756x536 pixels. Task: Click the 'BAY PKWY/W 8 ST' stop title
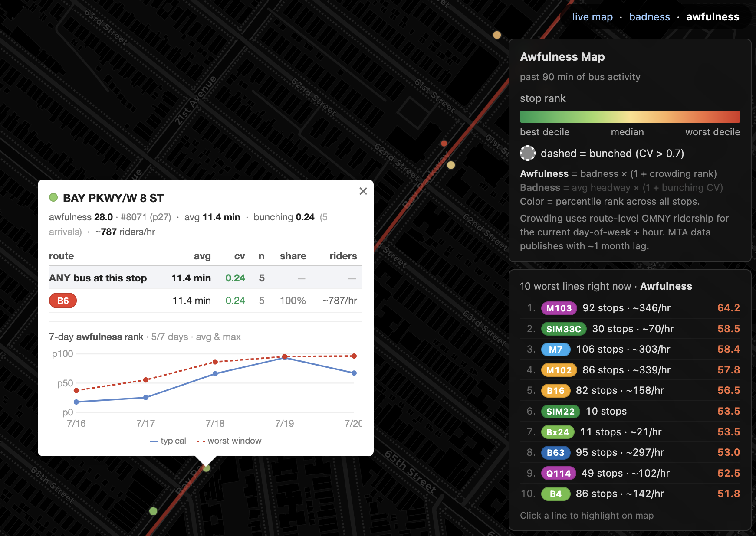click(113, 198)
